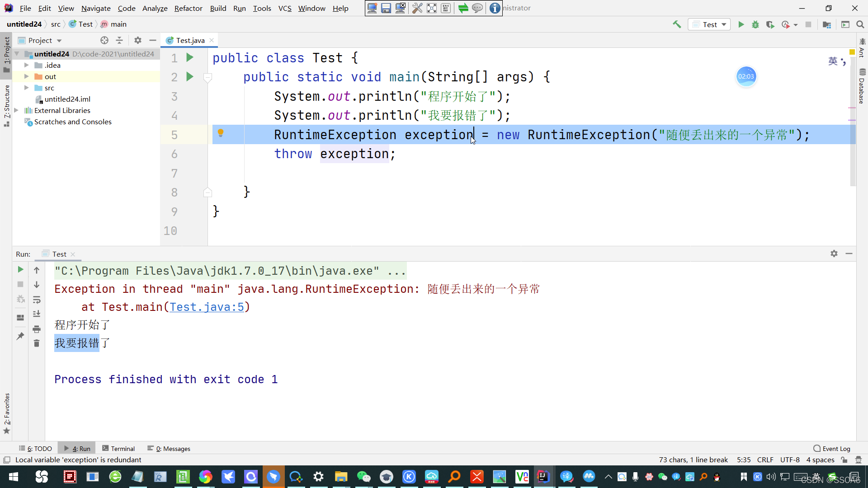The height and width of the screenshot is (488, 868).
Task: Open WeChat from the taskbar
Action: pos(363,477)
